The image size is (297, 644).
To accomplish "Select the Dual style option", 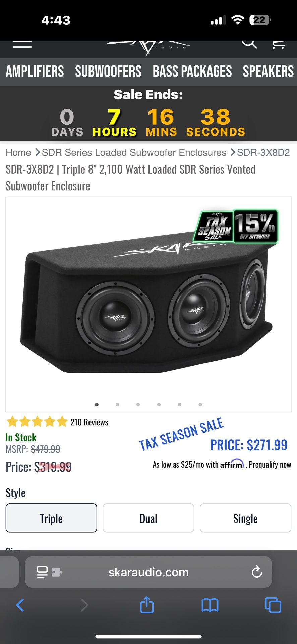I will click(x=148, y=518).
